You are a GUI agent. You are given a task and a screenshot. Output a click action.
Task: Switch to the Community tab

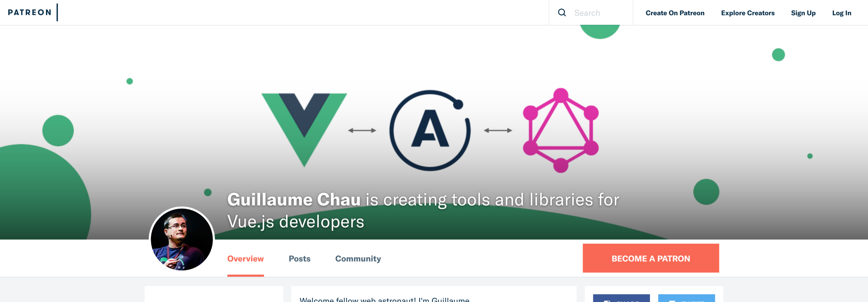click(358, 259)
